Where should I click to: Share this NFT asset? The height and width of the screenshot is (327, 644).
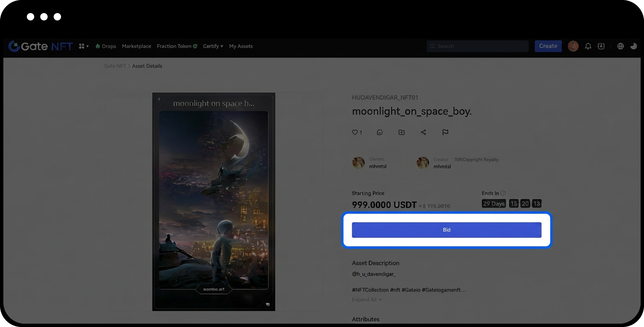423,132
